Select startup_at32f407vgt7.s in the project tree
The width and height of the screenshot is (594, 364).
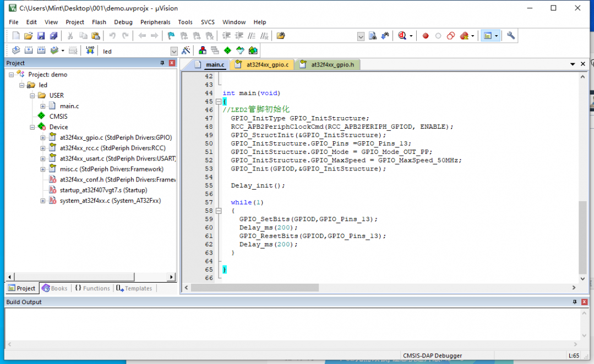103,190
